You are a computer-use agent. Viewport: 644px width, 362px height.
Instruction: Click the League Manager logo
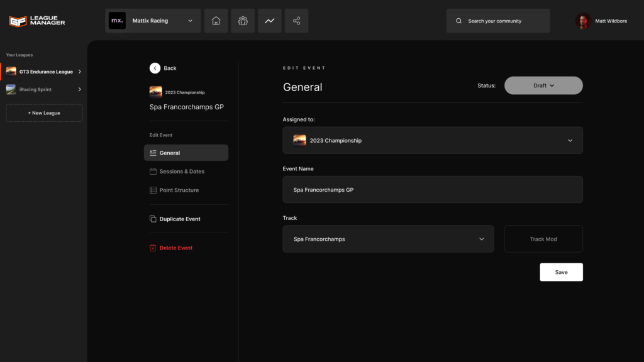click(x=37, y=21)
